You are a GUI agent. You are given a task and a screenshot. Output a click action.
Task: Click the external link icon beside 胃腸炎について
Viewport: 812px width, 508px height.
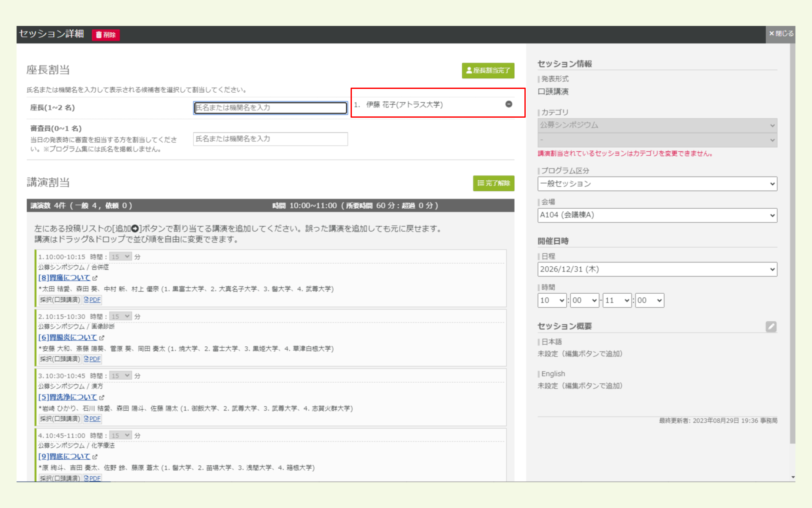101,337
